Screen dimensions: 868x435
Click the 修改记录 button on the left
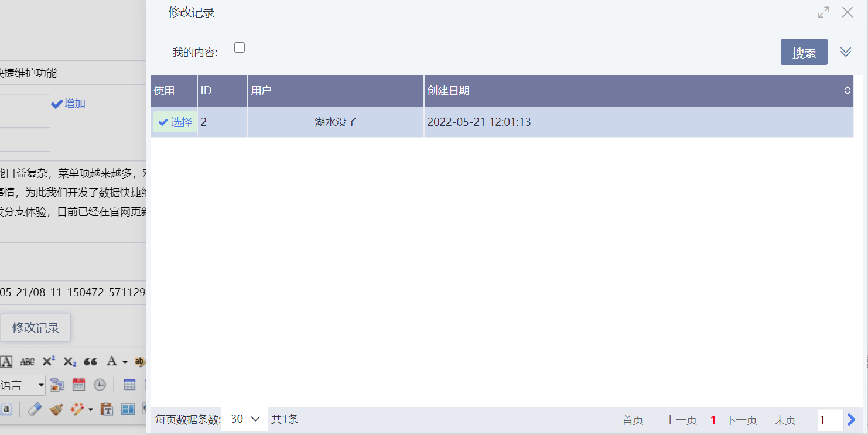[x=36, y=328]
